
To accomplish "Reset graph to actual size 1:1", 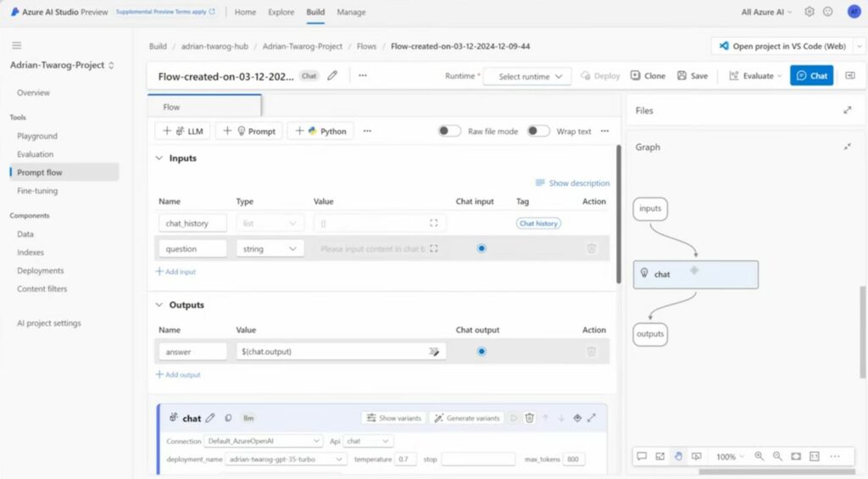I will (815, 456).
